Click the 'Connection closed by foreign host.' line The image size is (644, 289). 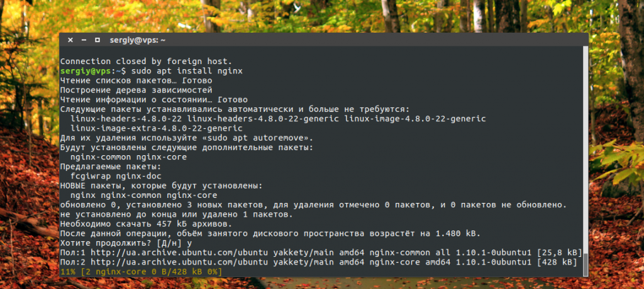(146, 62)
